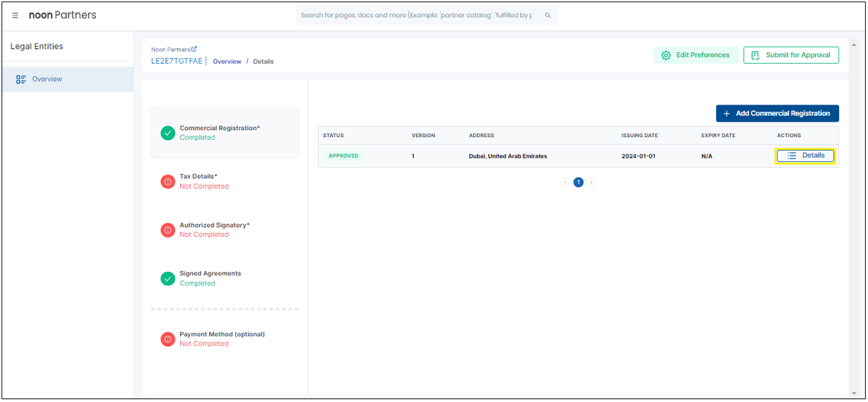
Task: Click the red alert icon next to Tax Details
Action: [168, 182]
